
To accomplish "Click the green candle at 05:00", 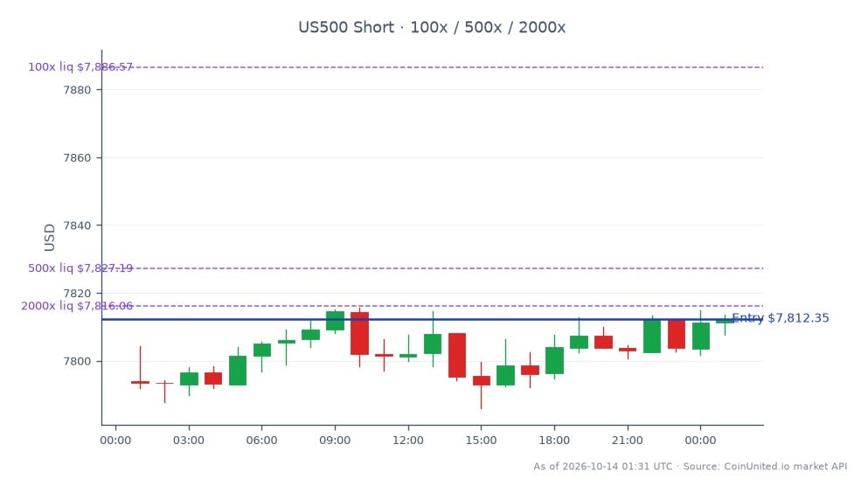I will click(x=238, y=371).
